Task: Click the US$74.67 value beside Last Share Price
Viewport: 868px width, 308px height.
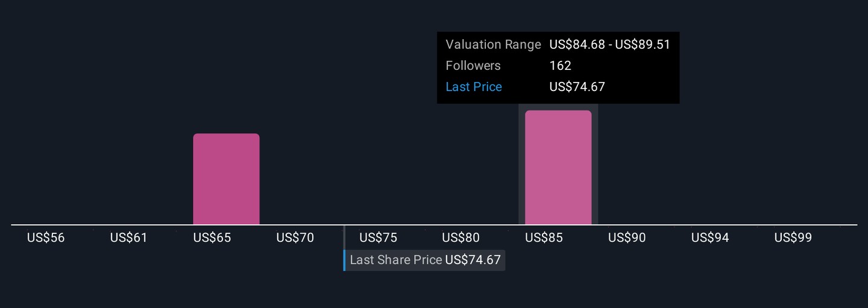Action: tap(473, 260)
